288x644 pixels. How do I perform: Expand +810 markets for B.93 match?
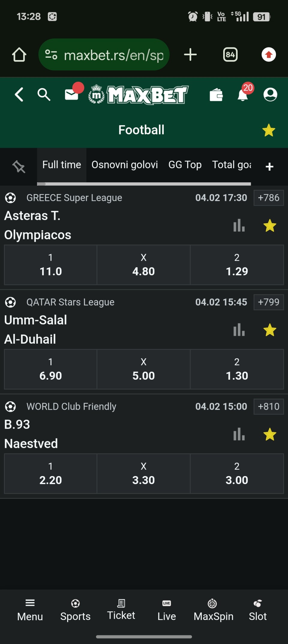click(x=268, y=406)
